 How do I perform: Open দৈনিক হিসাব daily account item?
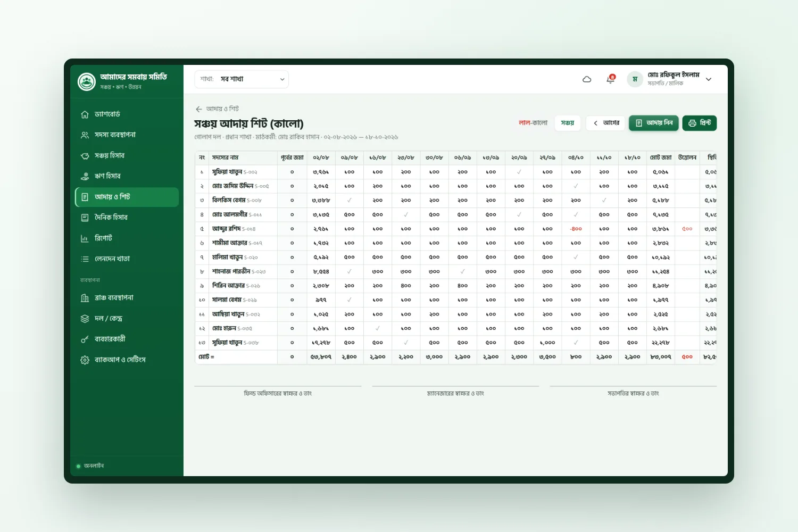coord(127,218)
